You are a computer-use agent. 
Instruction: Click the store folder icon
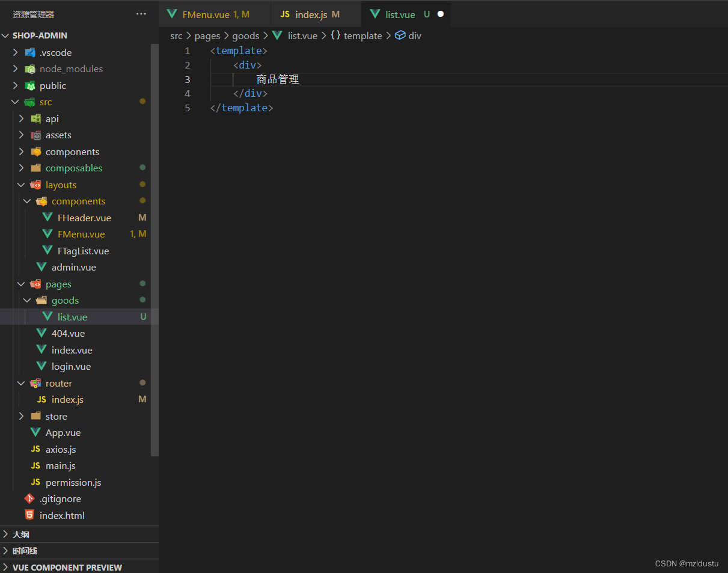pyautogui.click(x=35, y=416)
